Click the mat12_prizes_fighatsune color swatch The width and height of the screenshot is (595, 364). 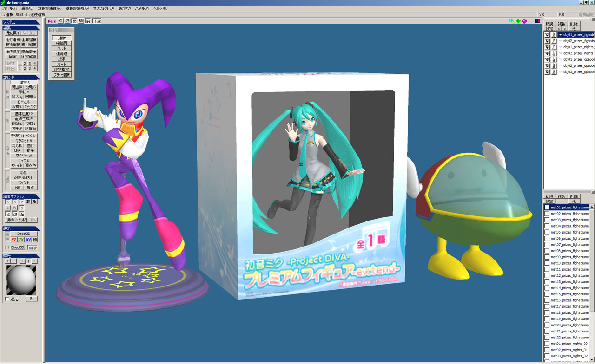click(x=547, y=275)
